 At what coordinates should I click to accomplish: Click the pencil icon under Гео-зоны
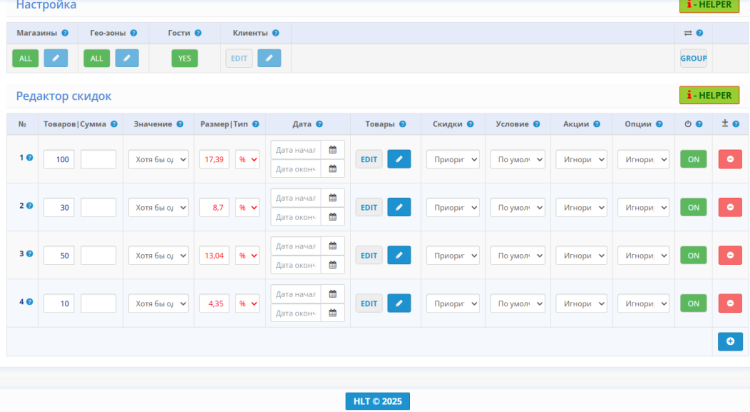click(x=127, y=59)
